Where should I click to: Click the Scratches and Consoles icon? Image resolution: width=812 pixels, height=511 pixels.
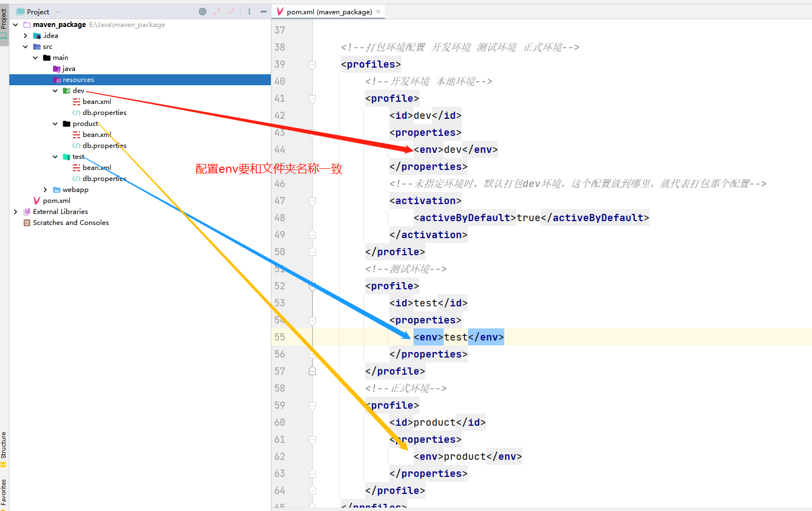click(x=27, y=223)
